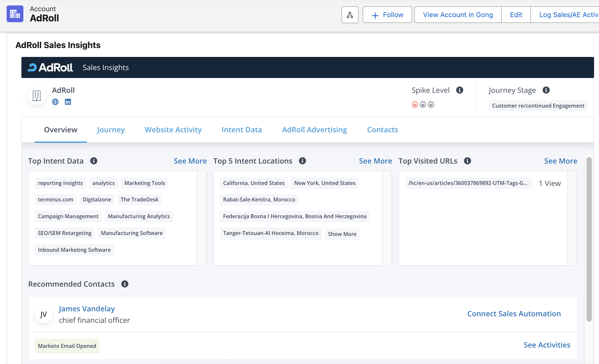Click the Recommended Contacts info icon

[125, 284]
